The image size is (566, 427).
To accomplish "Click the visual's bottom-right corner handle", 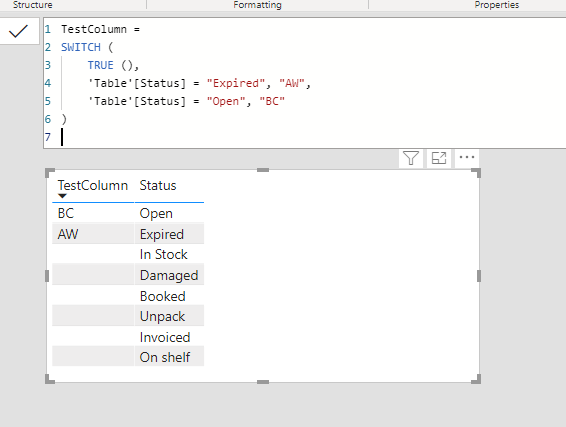I will 476,379.
